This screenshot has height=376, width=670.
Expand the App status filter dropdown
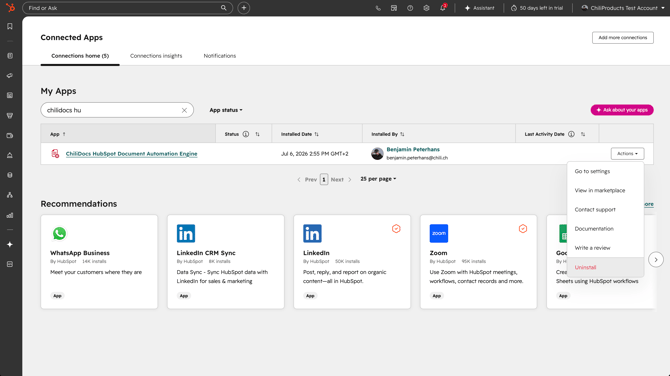pos(226,110)
